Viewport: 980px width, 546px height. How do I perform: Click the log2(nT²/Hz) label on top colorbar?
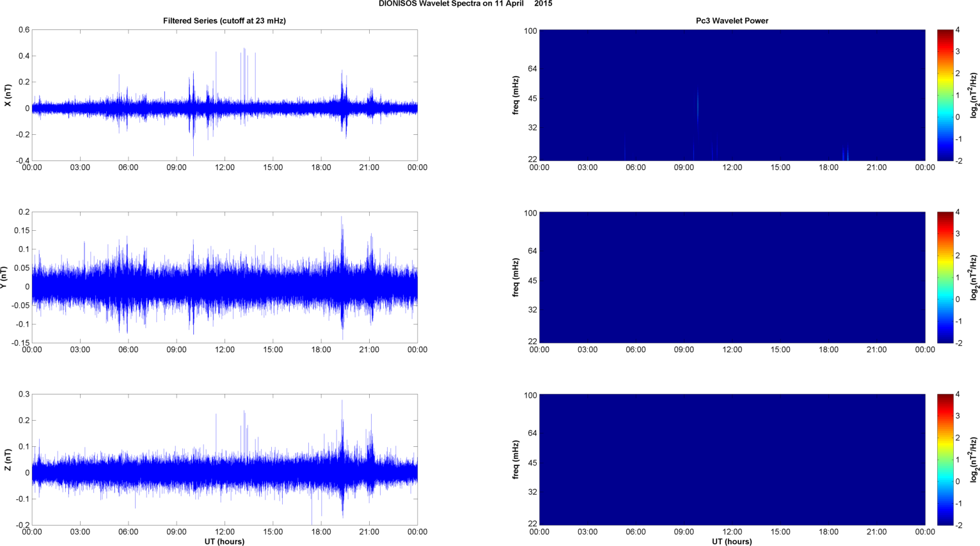[x=974, y=95]
